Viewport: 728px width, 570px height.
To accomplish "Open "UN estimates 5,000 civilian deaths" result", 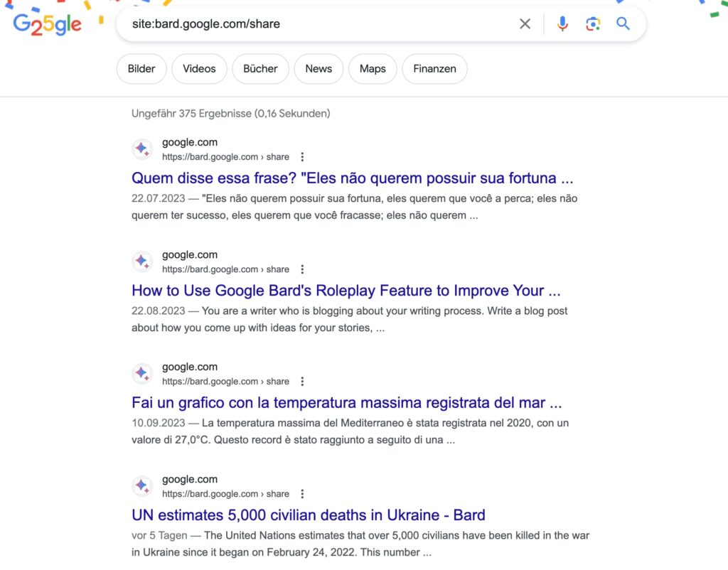I will pyautogui.click(x=308, y=515).
